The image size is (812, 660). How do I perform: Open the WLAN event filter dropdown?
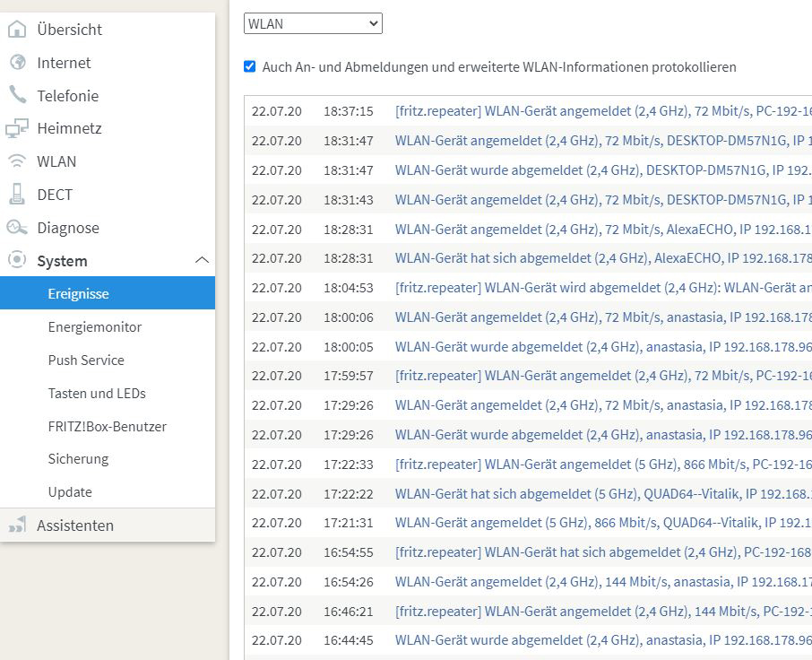[313, 23]
